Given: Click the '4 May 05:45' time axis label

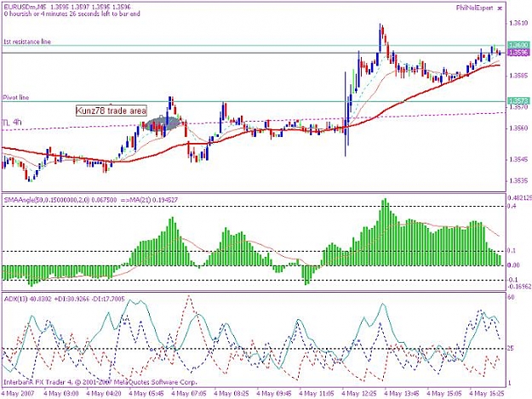Looking at the screenshot, I should (146, 394).
